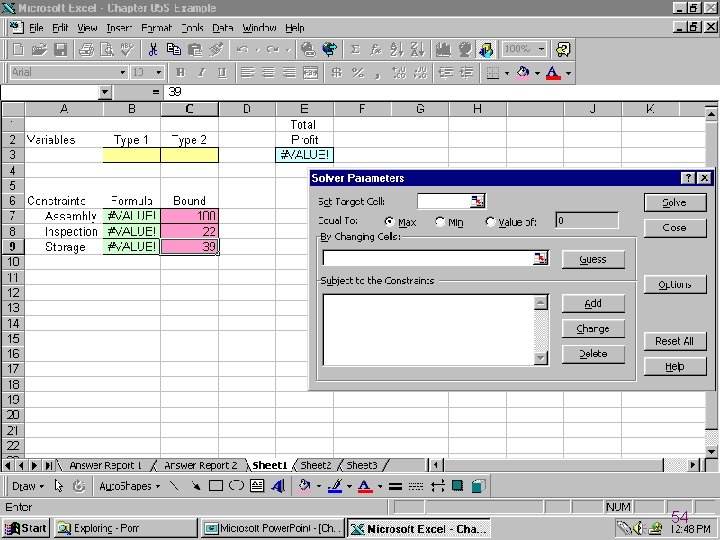Click the Guess button
The height and width of the screenshot is (540, 720).
(593, 259)
